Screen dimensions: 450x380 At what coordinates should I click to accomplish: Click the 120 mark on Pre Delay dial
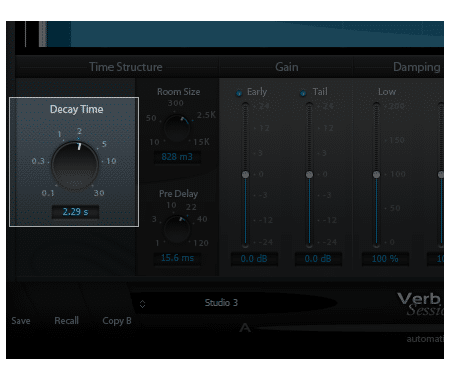click(x=201, y=243)
